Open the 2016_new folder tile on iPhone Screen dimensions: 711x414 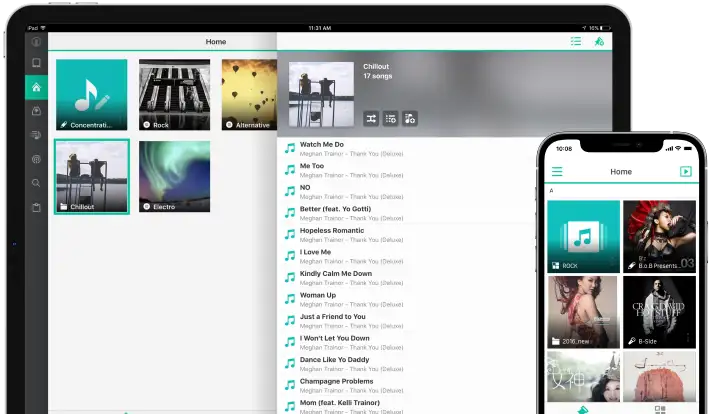(584, 312)
